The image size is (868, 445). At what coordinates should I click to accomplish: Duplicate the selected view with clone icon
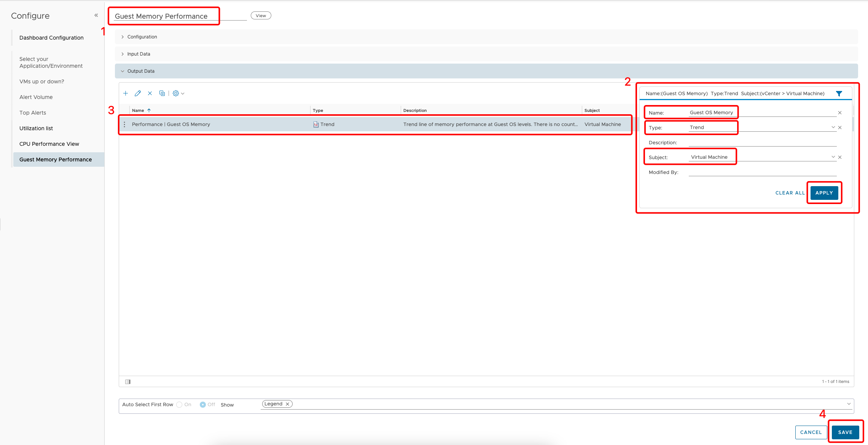(162, 93)
